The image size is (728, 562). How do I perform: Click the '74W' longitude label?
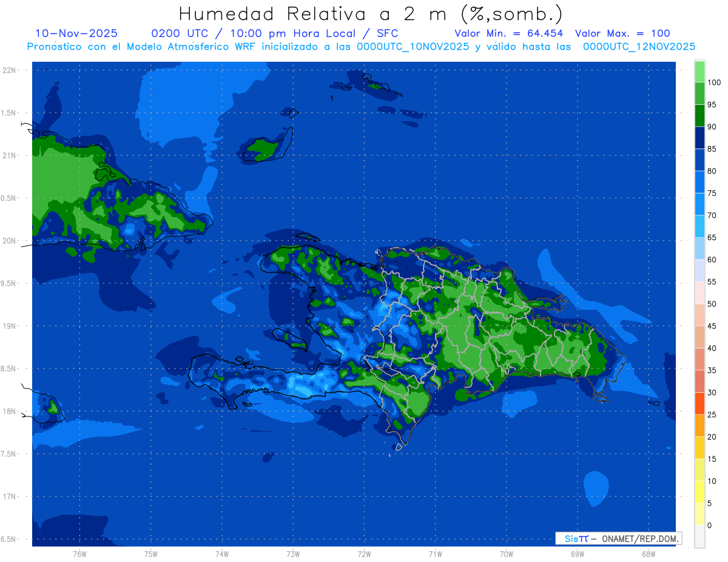pyautogui.click(x=222, y=554)
